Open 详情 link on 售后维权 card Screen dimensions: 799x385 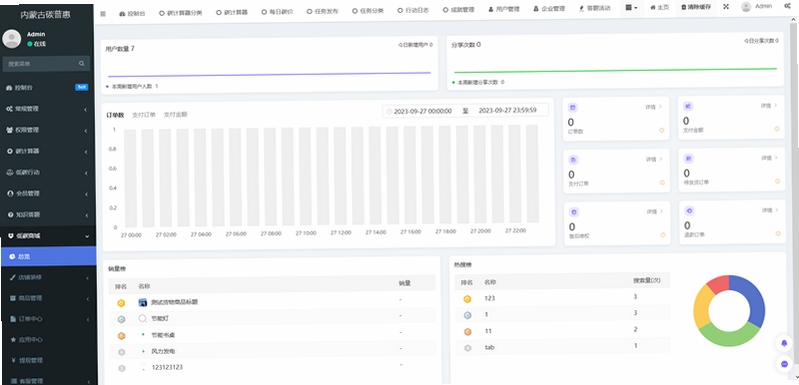click(x=654, y=212)
